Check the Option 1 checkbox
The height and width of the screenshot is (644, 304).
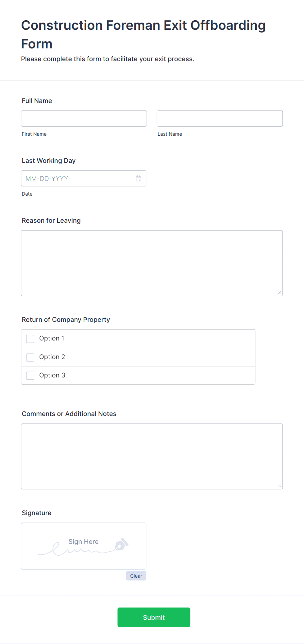pos(30,339)
